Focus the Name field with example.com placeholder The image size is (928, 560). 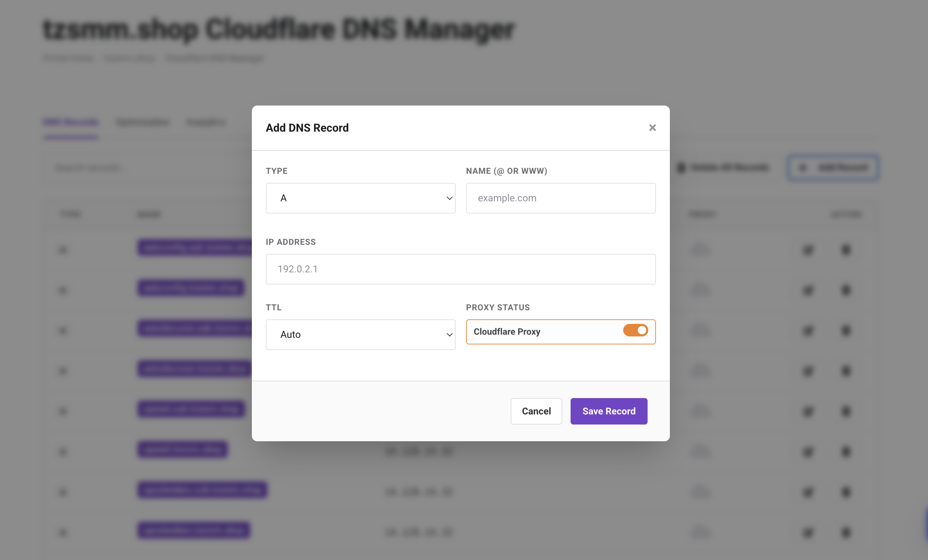click(560, 198)
